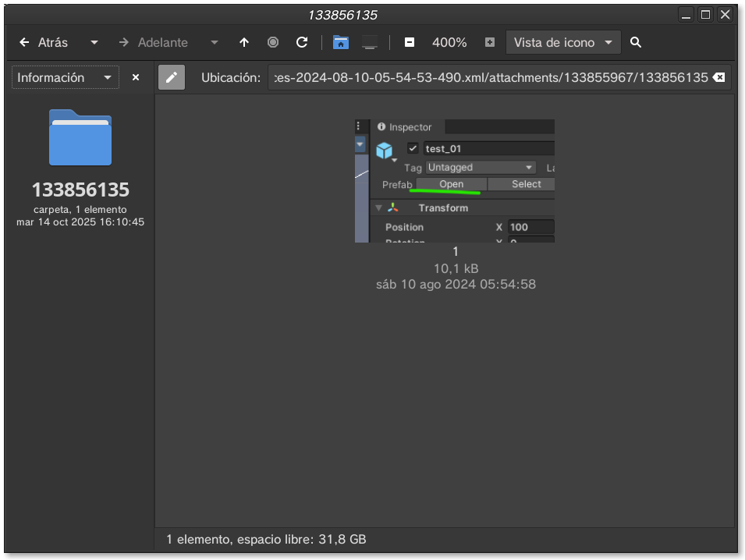Open the back history dropdown arrow

click(x=94, y=43)
